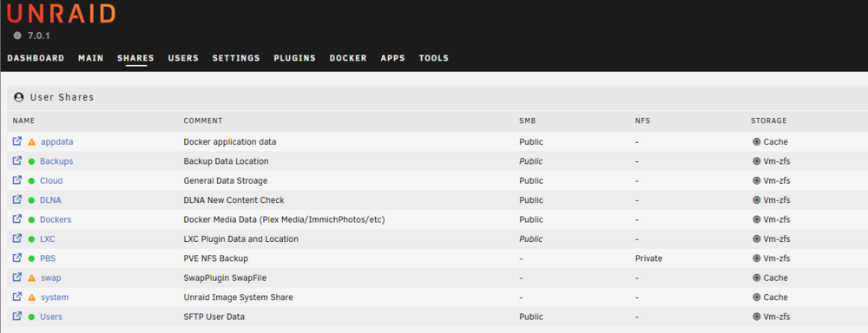Click the Name column header
Viewport: 868px width, 333px height.
(23, 121)
